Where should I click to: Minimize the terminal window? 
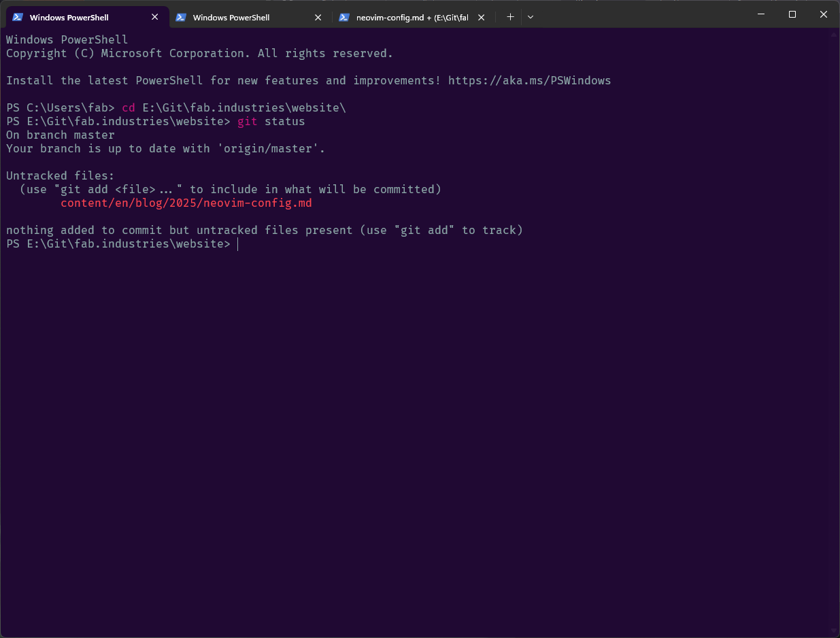(x=761, y=14)
